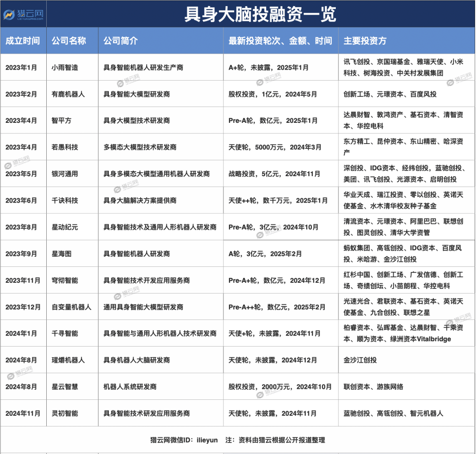This screenshot has width=476, height=454.
Task: Select the 最新投资轮次、金额、时间 column header
Action: 280,41
